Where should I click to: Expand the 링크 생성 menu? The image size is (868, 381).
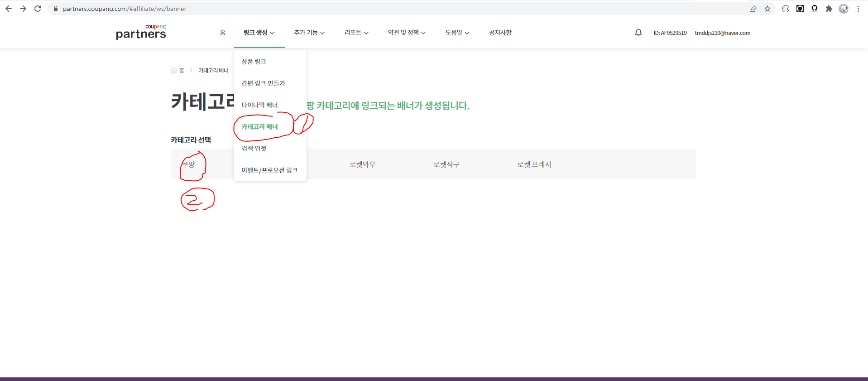pyautogui.click(x=259, y=33)
